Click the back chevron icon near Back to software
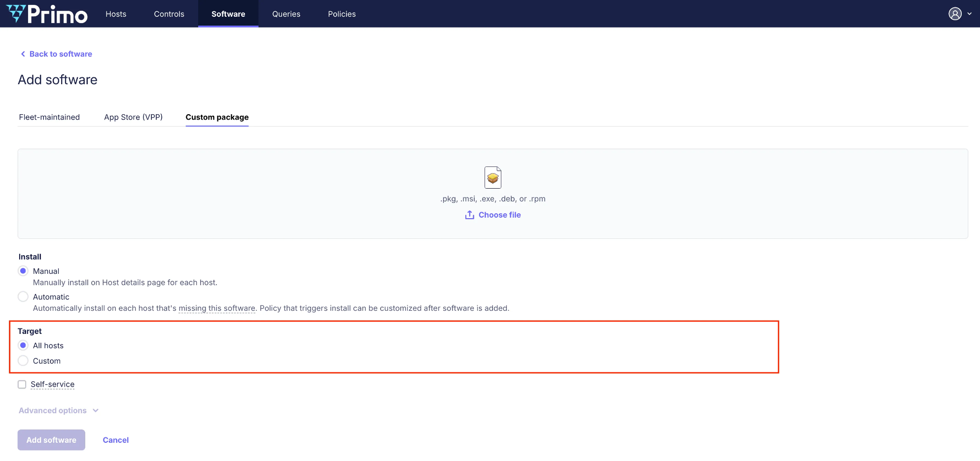The height and width of the screenshot is (461, 980). click(23, 54)
